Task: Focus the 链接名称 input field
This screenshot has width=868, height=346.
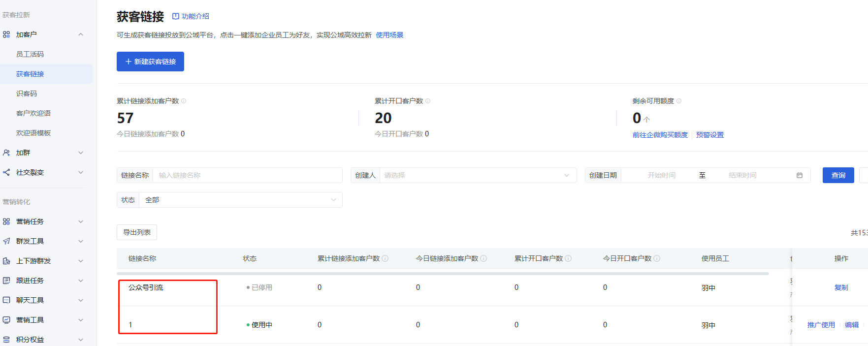Action: pyautogui.click(x=248, y=175)
